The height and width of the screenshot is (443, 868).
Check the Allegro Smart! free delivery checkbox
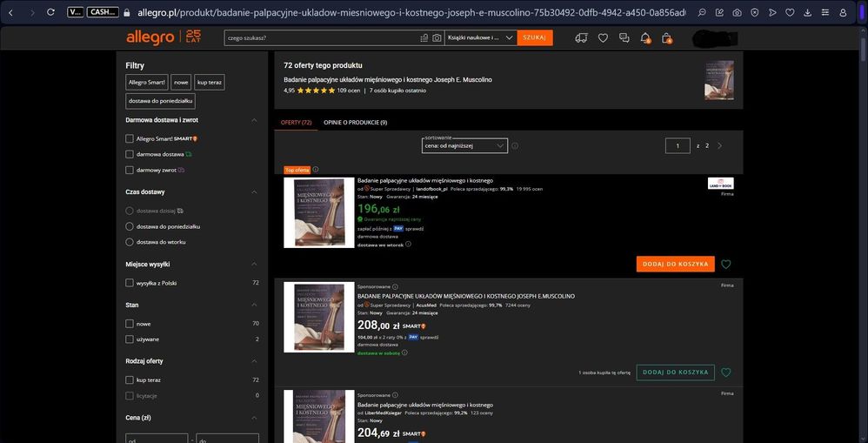[130, 138]
